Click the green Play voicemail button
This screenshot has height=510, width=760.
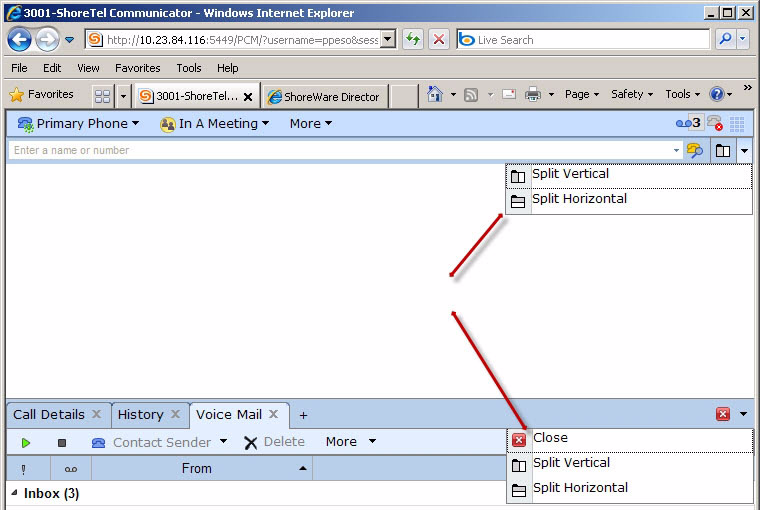26,442
